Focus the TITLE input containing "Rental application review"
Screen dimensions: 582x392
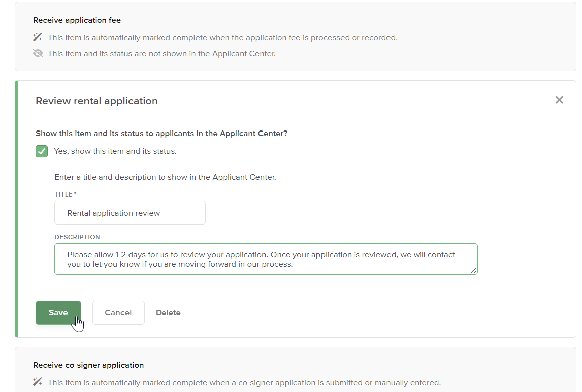[x=130, y=213]
